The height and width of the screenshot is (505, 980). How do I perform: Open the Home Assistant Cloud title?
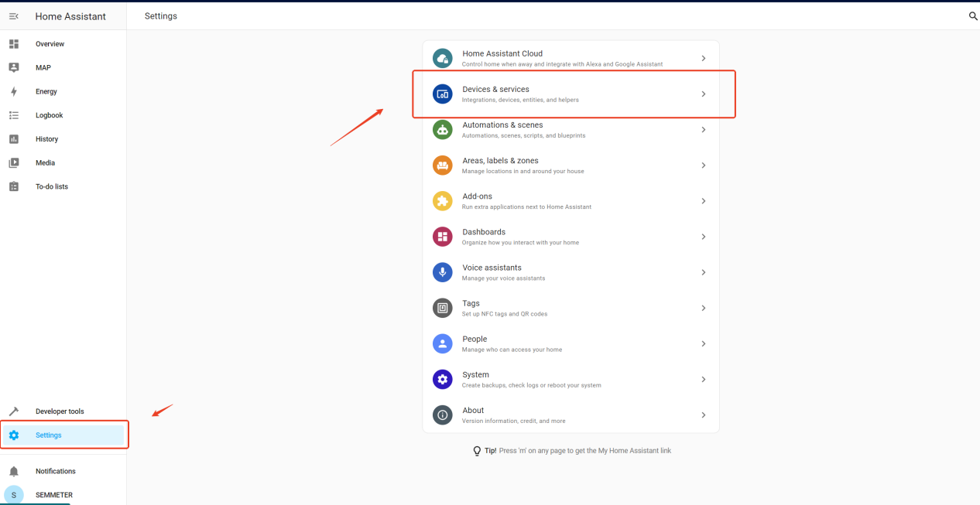point(502,53)
